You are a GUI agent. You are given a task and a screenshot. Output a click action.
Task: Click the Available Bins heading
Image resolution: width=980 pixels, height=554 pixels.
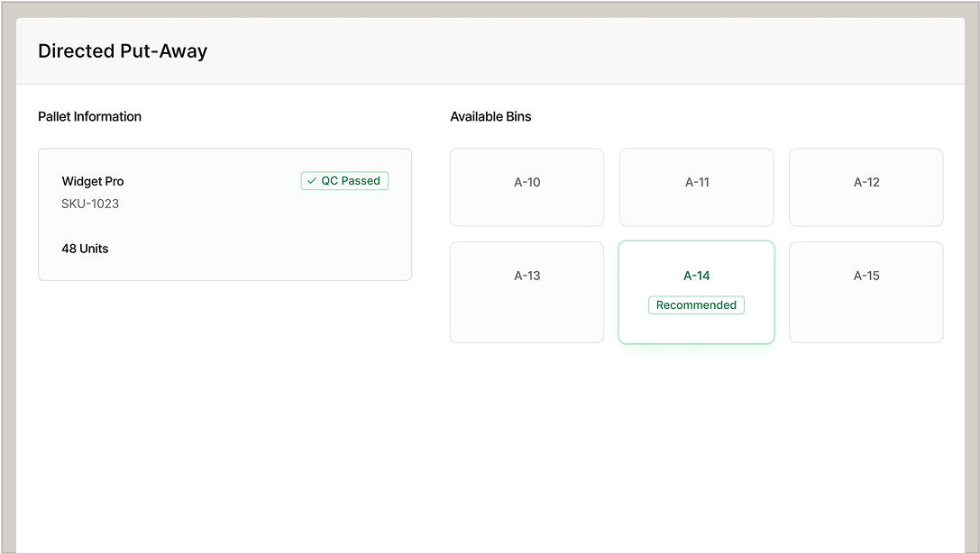[x=490, y=116]
